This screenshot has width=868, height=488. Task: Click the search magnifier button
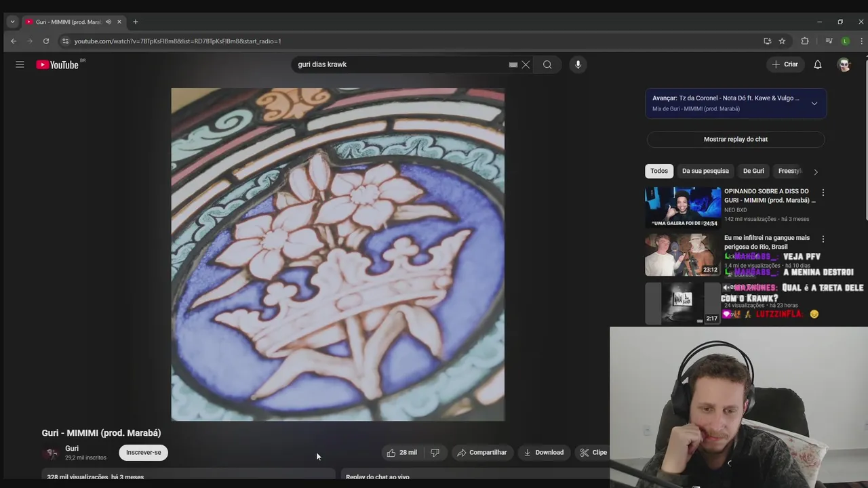coord(547,64)
